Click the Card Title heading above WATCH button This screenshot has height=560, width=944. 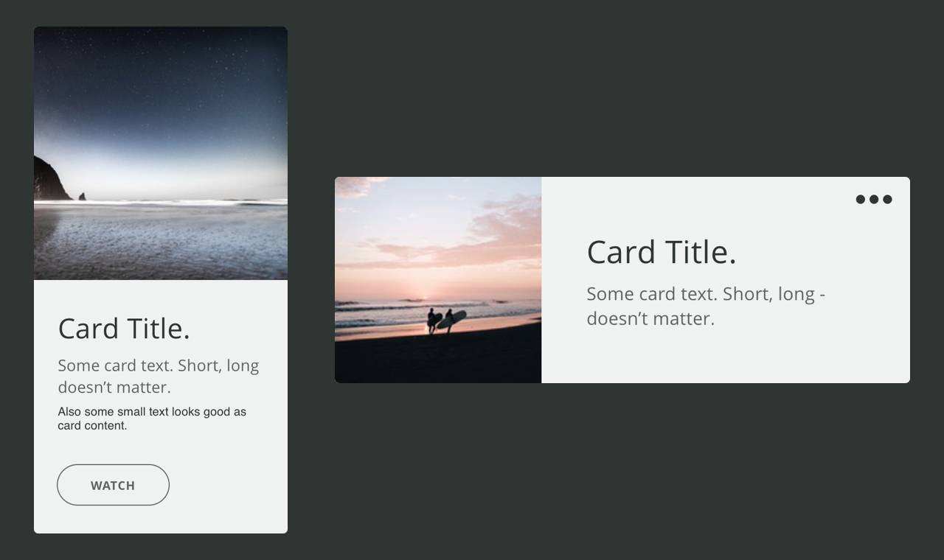click(x=124, y=329)
